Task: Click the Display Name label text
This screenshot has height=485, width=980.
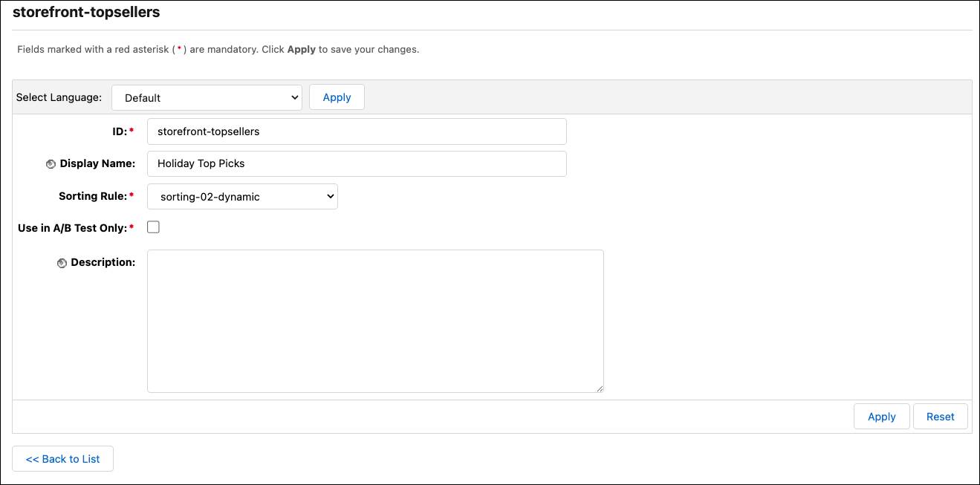Action: (x=97, y=164)
